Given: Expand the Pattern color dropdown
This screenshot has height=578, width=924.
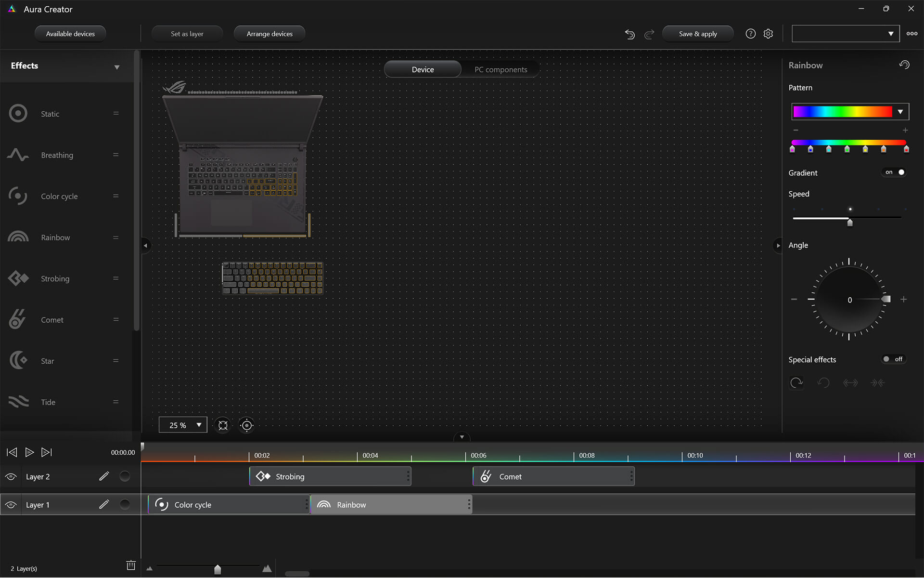Looking at the screenshot, I should pos(901,111).
